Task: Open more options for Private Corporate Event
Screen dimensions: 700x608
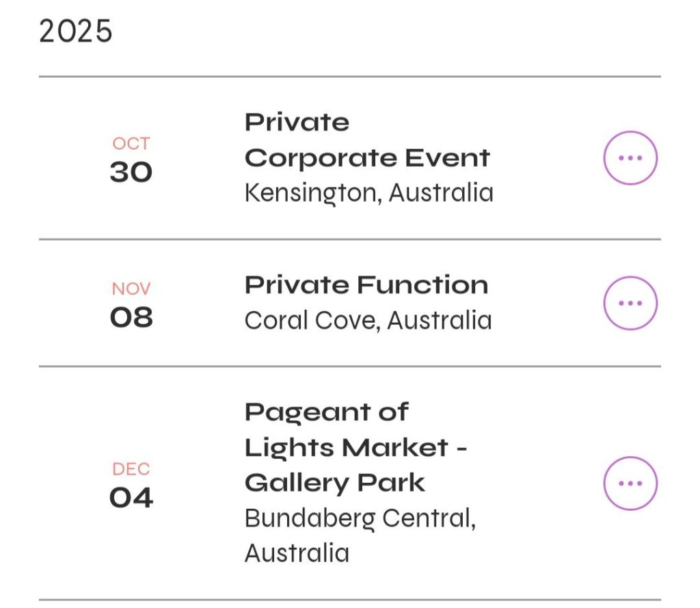Action: [x=630, y=158]
